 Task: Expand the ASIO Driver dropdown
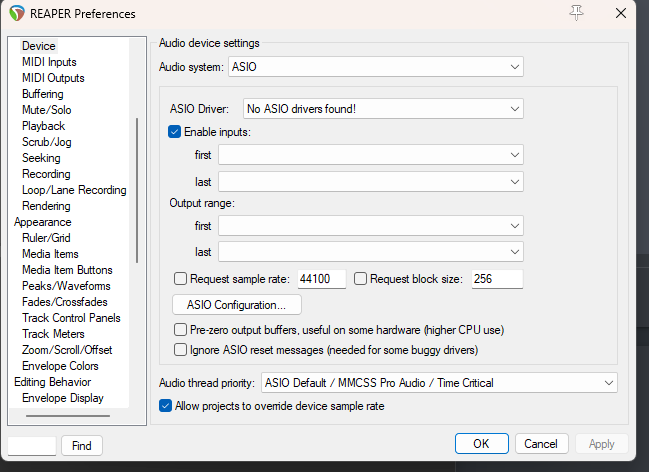384,109
